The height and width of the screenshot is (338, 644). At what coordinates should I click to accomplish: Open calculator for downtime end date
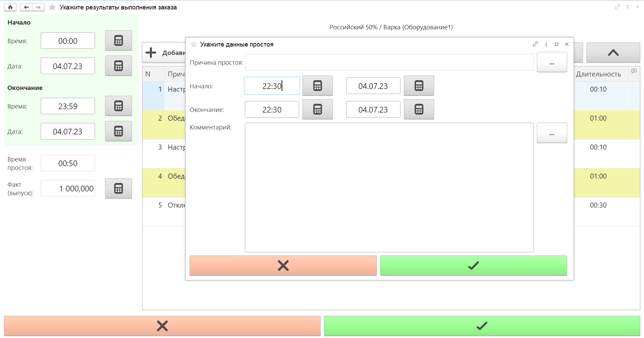click(x=419, y=109)
